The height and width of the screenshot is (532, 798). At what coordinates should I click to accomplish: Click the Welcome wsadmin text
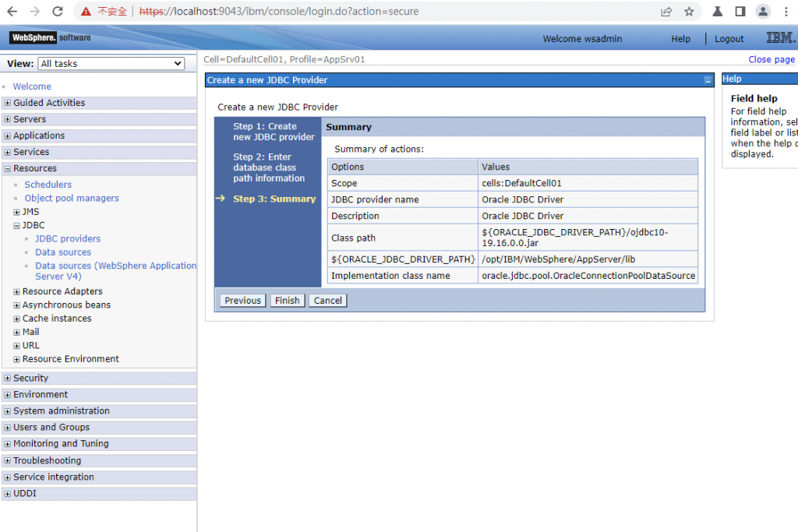[x=582, y=39]
